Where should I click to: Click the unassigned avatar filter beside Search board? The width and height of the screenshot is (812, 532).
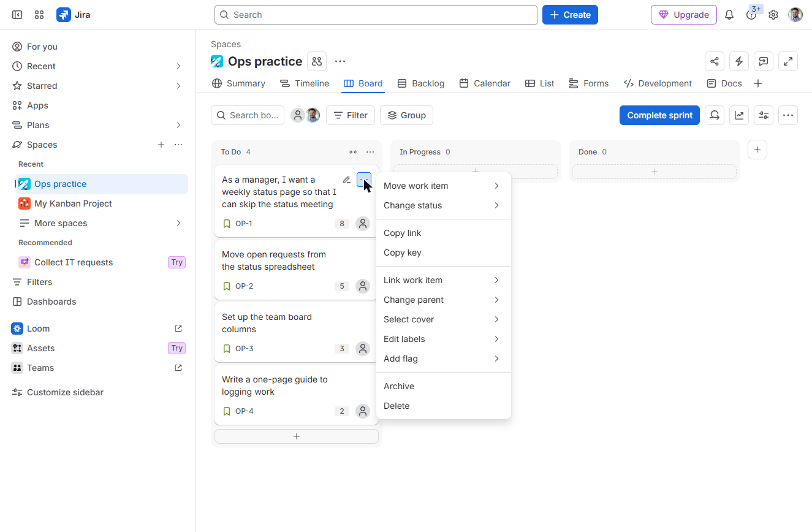click(298, 115)
